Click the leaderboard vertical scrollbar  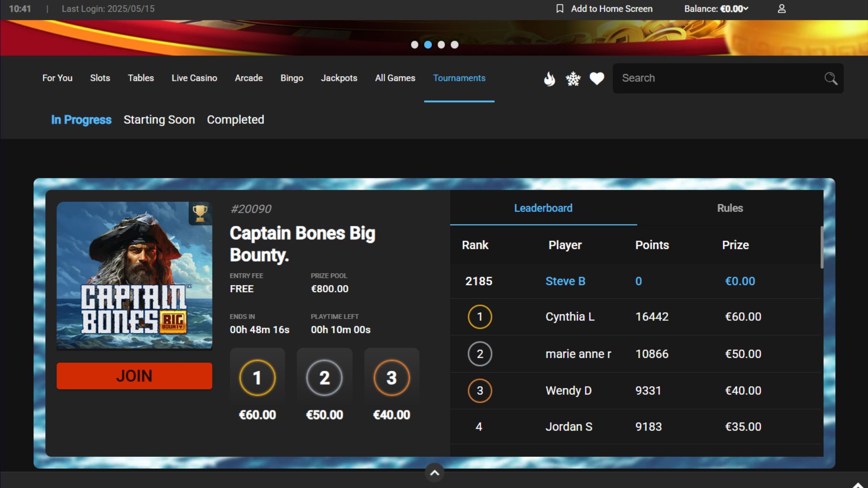click(x=821, y=247)
